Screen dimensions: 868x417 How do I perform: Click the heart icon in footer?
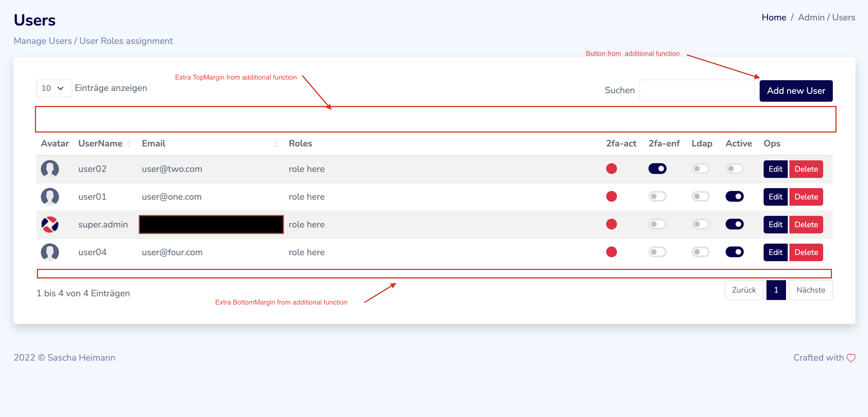point(851,358)
